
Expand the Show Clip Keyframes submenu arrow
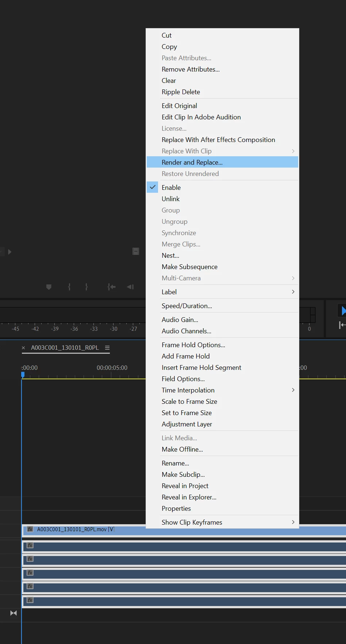click(293, 522)
